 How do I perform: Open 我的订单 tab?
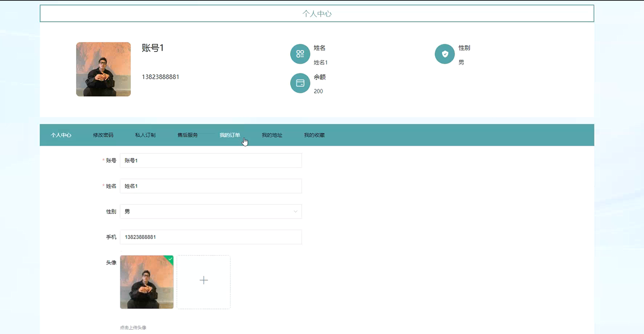230,135
